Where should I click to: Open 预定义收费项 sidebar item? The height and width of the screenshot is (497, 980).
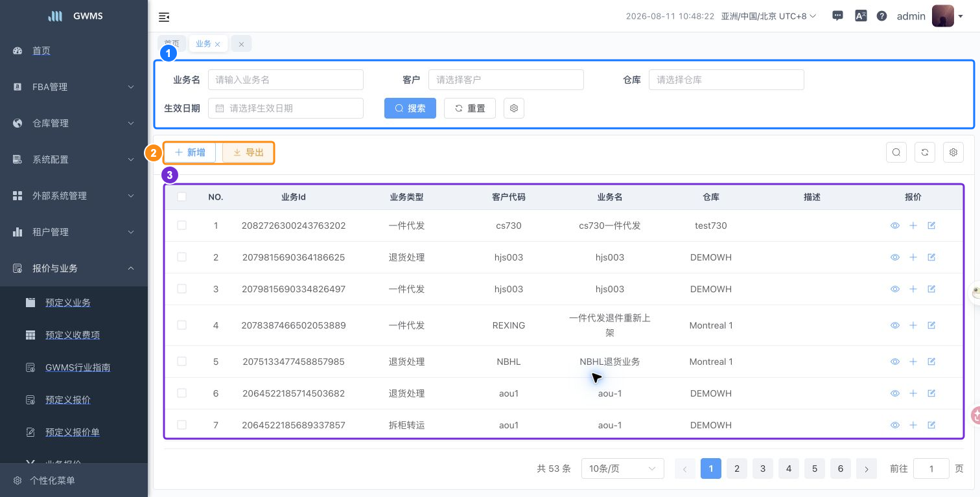click(73, 335)
